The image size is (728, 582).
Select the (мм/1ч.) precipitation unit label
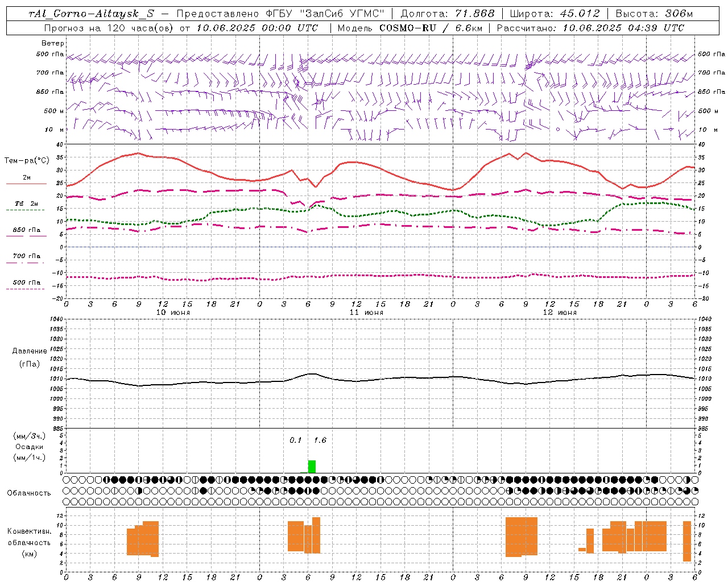pyautogui.click(x=29, y=458)
